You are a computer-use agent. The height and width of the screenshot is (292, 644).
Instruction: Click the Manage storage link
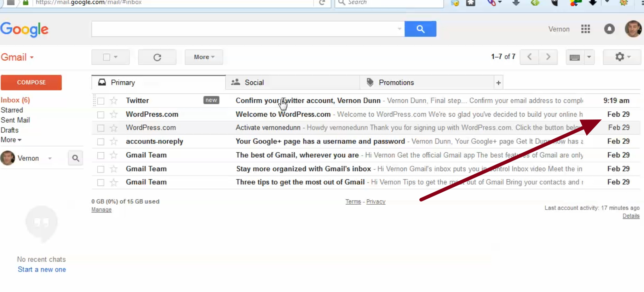102,210
